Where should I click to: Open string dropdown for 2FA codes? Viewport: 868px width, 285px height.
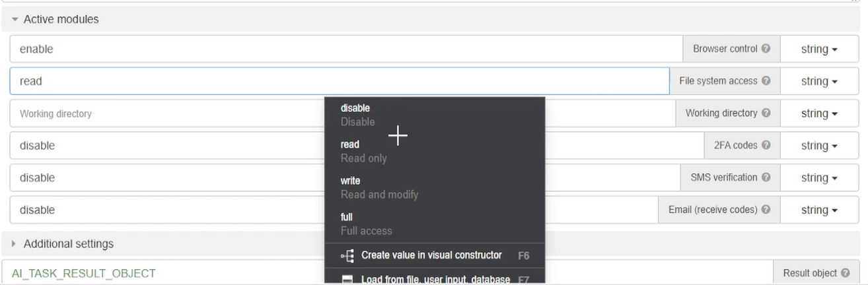click(819, 146)
